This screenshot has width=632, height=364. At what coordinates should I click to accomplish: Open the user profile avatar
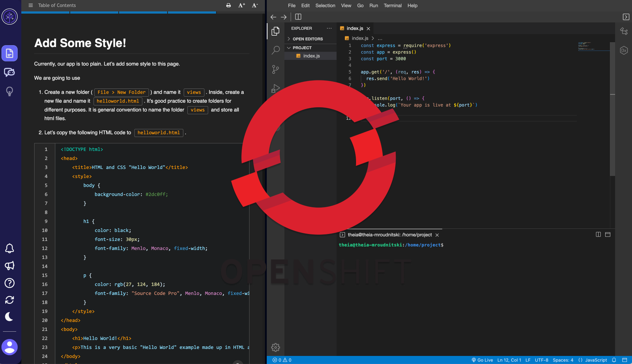coord(10,347)
